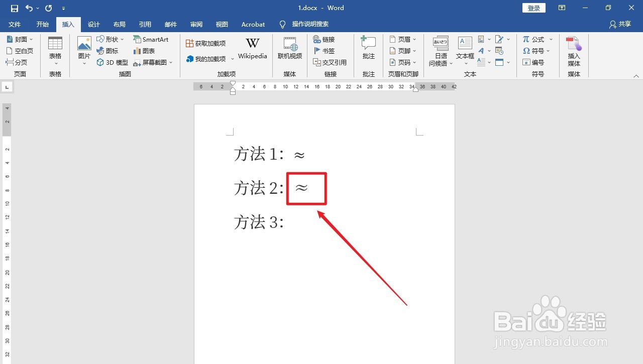Screen dimensions: 643x364
Task: Click 获取加载项 to get add-ins
Action: [x=206, y=44]
